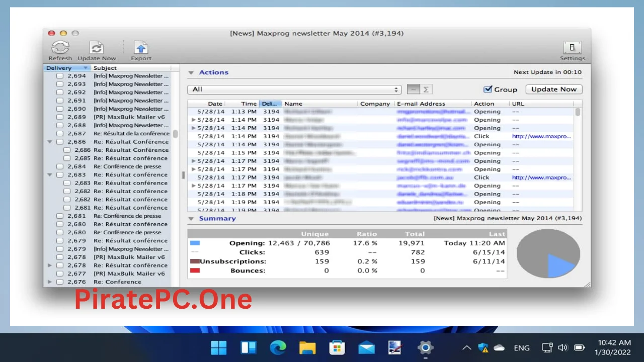The image size is (644, 362).
Task: Collapse the 2,686 Résultat Conférence group
Action: tap(50, 142)
